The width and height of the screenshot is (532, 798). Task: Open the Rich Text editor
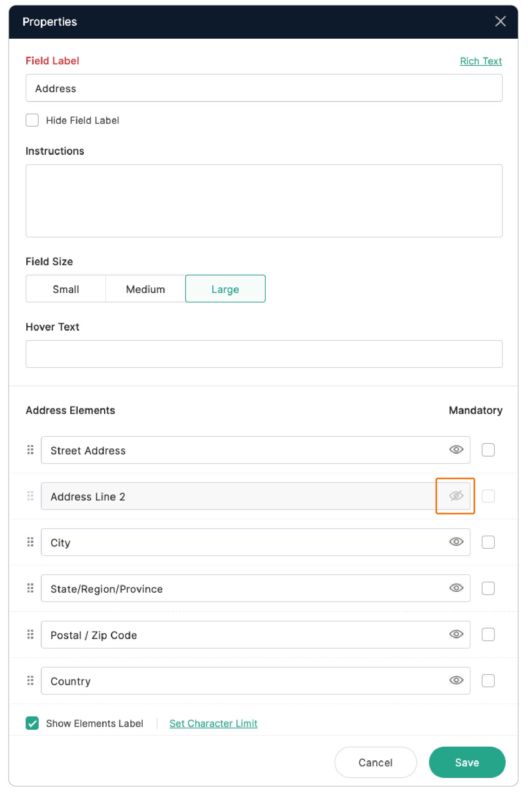pos(481,61)
